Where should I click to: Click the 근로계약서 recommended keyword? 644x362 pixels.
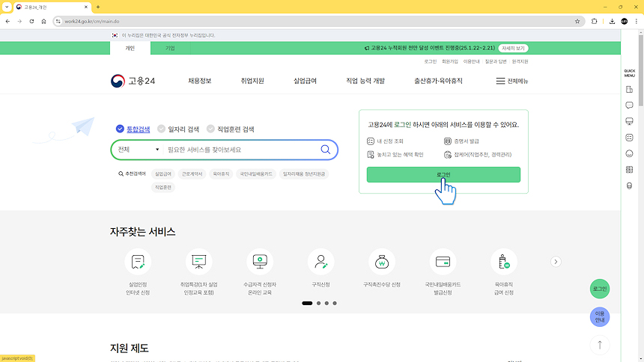click(192, 174)
